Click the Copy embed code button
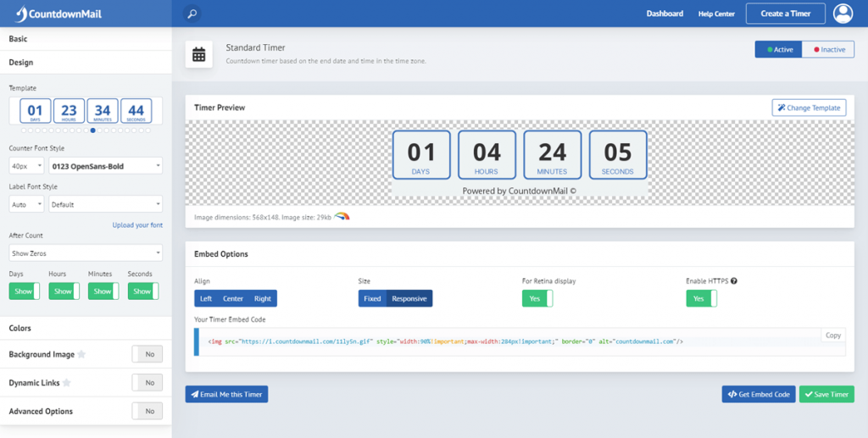Screen dimensions: 868x438 pyautogui.click(x=833, y=335)
